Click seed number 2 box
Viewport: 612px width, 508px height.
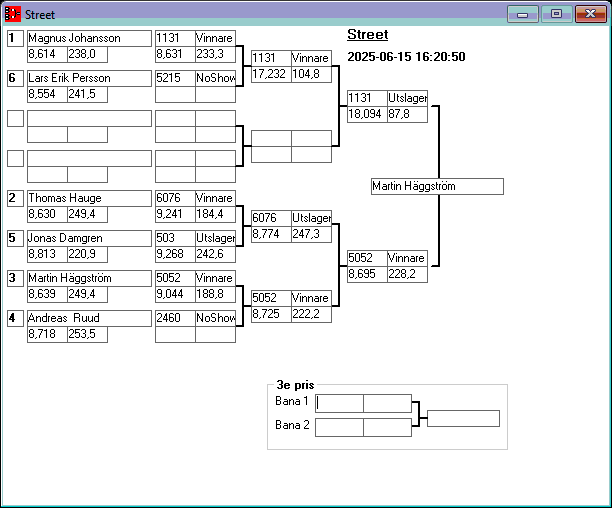tap(15, 198)
